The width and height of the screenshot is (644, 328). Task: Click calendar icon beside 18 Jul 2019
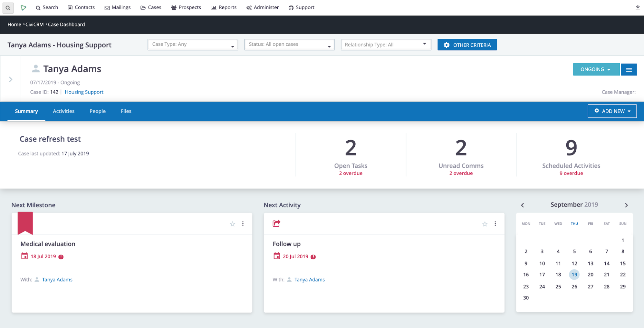(x=24, y=256)
